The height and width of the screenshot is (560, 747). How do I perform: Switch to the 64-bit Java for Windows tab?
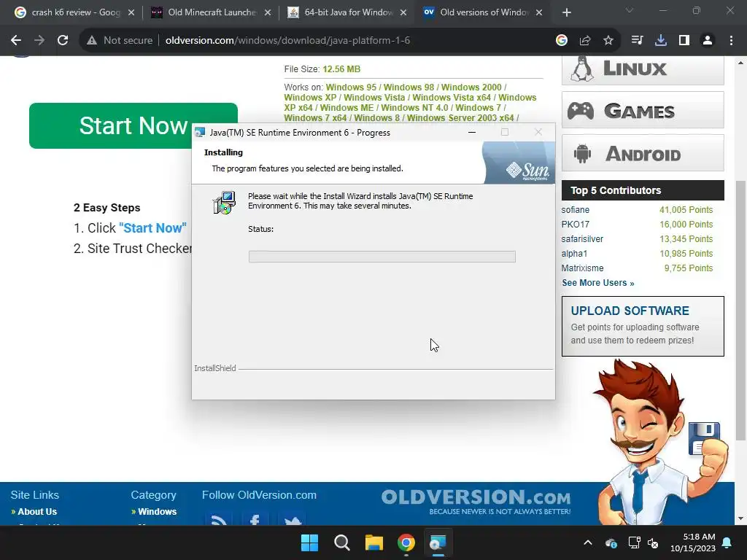pyautogui.click(x=345, y=12)
